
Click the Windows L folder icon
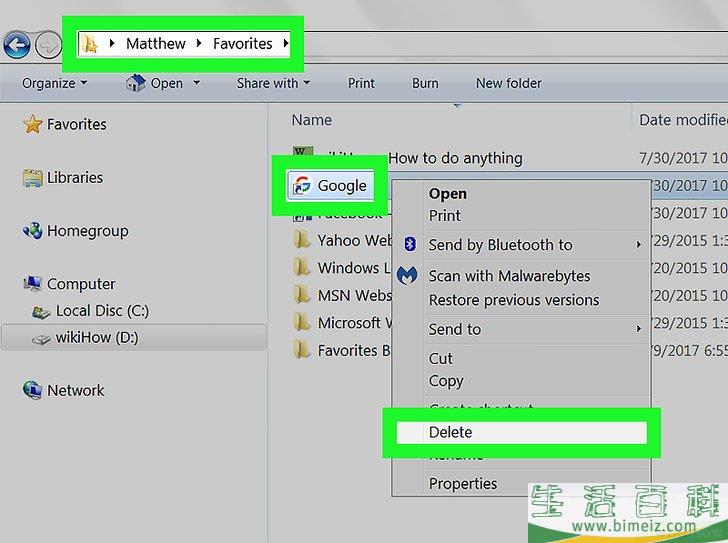(302, 268)
